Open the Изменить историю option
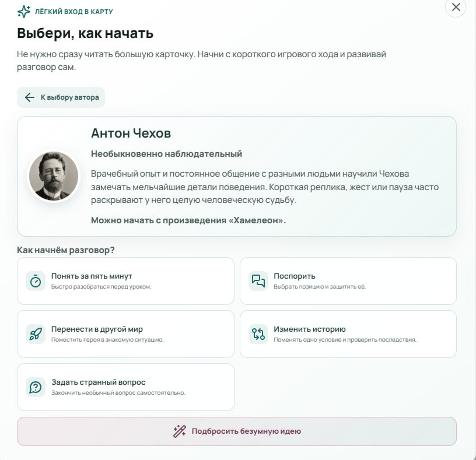Viewport: 476px width, 460px height. click(x=348, y=334)
